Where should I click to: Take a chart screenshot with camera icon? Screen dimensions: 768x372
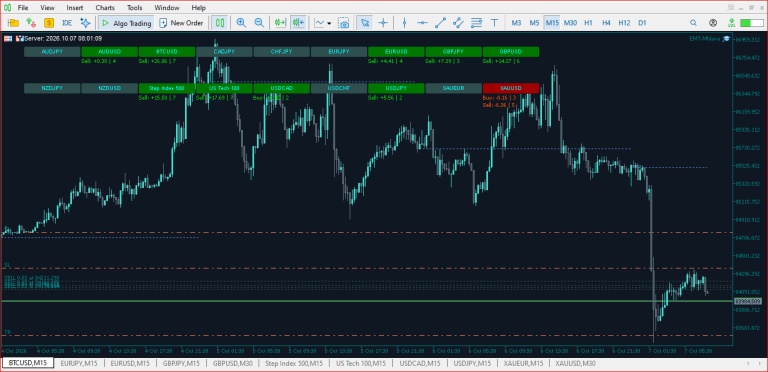pos(344,23)
